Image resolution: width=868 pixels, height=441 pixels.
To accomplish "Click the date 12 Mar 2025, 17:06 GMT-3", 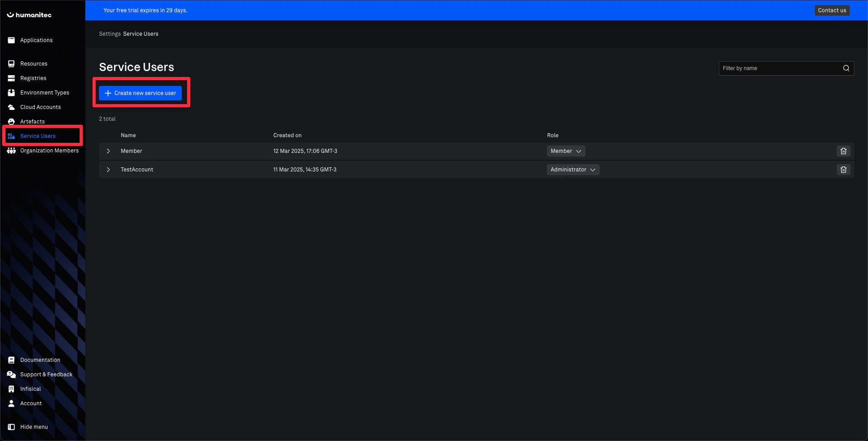I will pyautogui.click(x=305, y=151).
